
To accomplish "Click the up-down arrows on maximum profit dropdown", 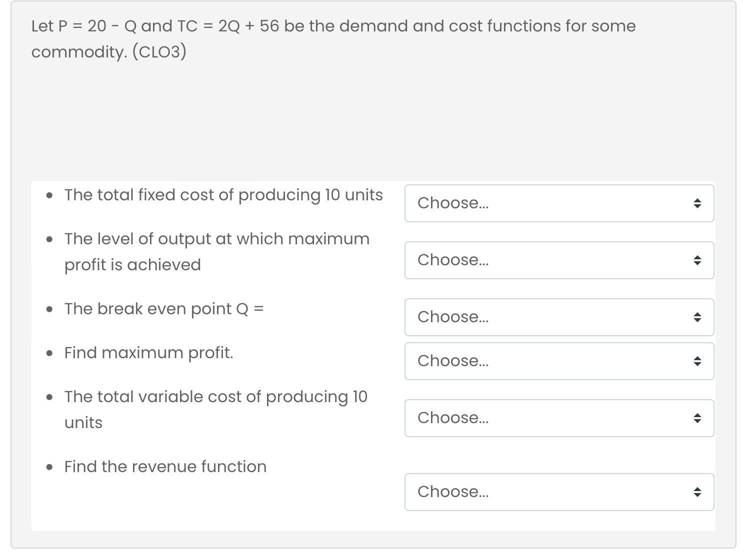I will (697, 361).
